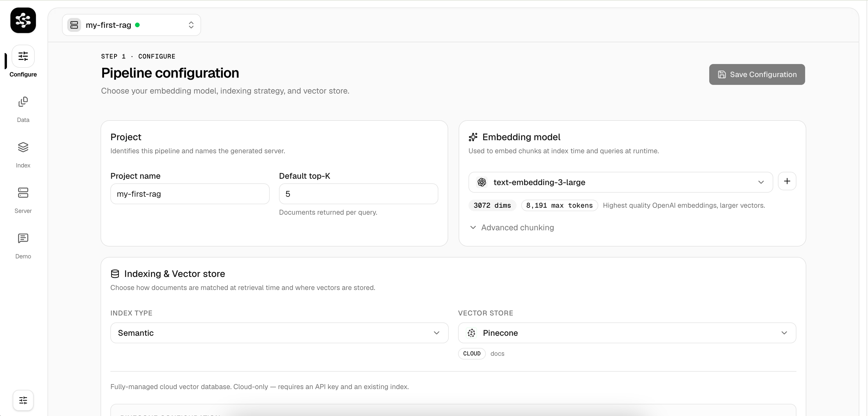Go to the Data section
This screenshot has width=868, height=416.
pos(23,110)
